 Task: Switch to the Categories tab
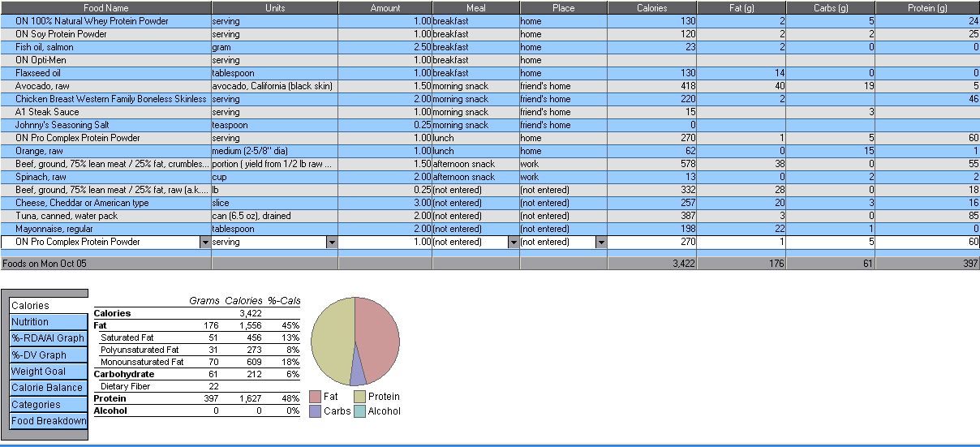pyautogui.click(x=47, y=405)
